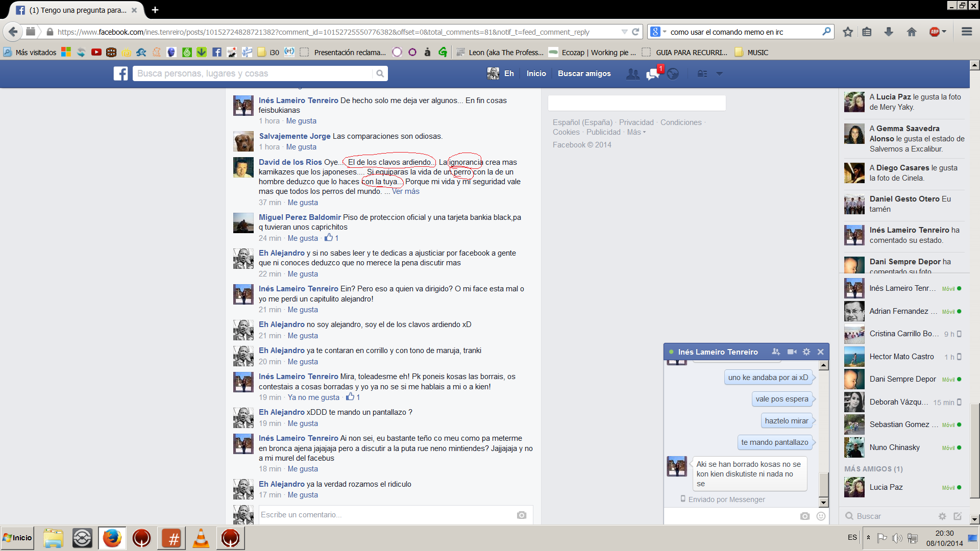Open emoticon picker in chat
Screen dimensions: 980x551
821,516
